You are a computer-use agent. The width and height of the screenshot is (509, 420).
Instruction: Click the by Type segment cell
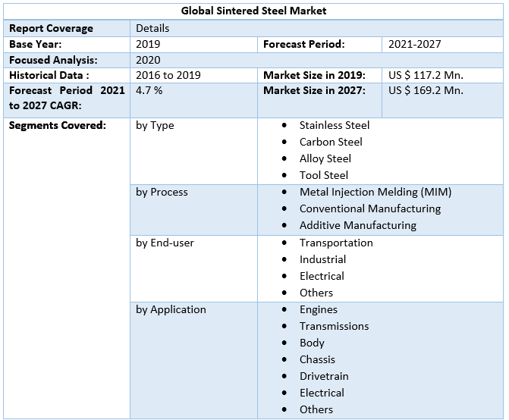coord(155,125)
